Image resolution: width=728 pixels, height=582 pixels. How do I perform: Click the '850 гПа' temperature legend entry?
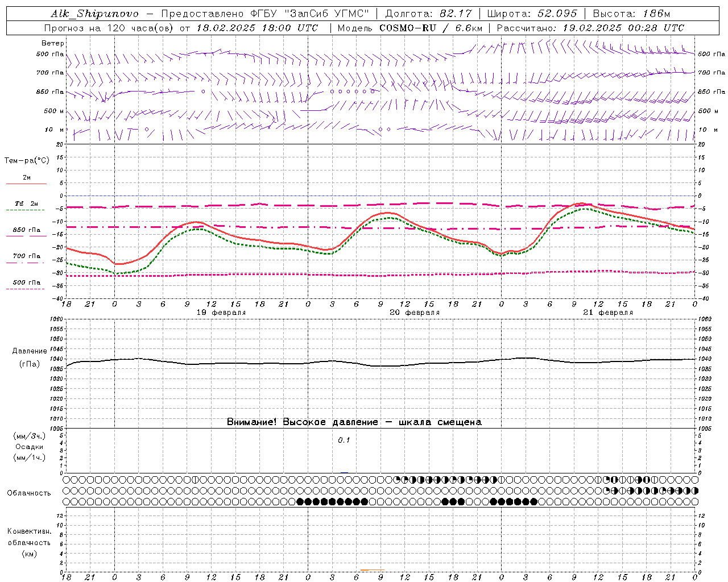point(27,230)
